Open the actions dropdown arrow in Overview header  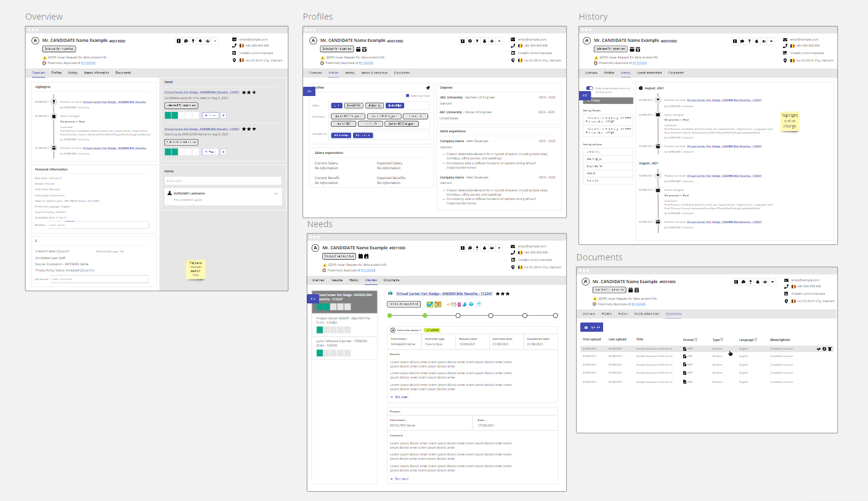point(215,41)
